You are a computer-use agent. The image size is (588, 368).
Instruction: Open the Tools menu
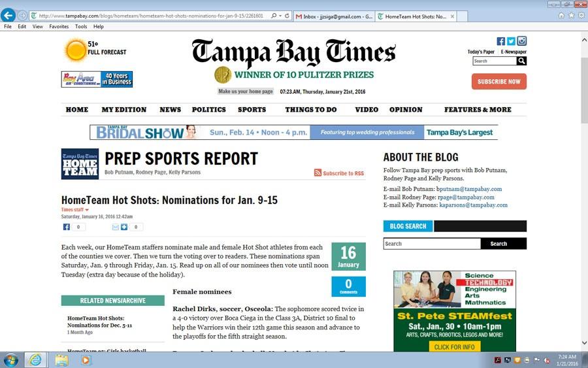[x=81, y=27]
